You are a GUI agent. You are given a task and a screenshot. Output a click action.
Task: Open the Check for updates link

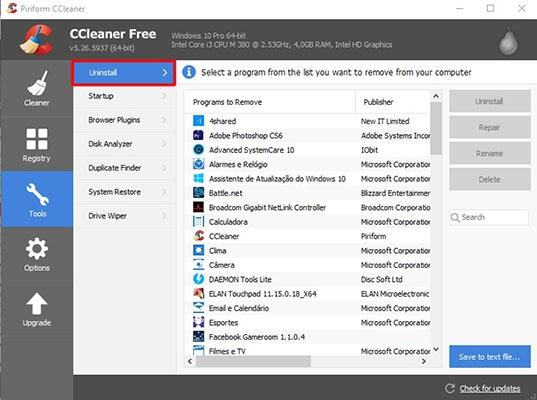click(490, 388)
